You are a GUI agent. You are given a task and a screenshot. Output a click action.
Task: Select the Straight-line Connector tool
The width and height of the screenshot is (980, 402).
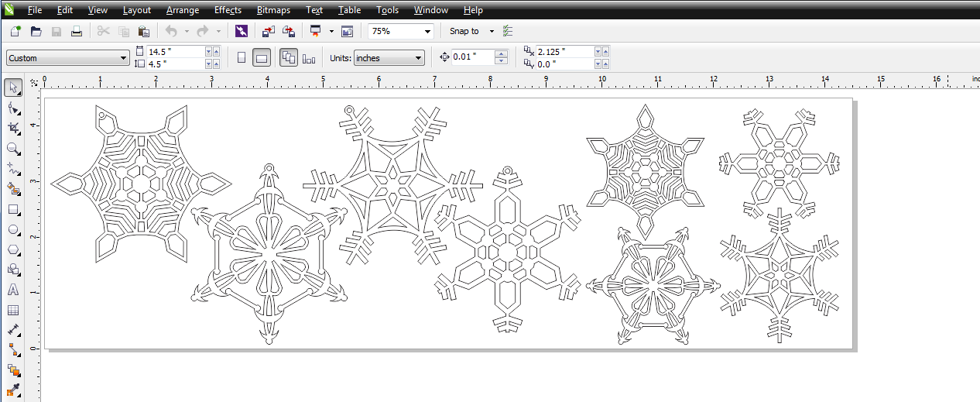[13, 350]
